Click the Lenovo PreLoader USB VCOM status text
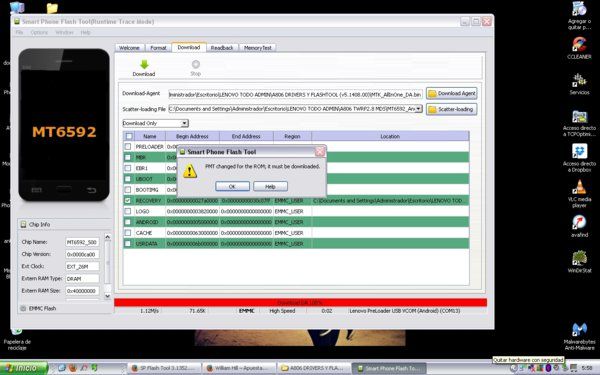600x375 pixels. click(404, 311)
